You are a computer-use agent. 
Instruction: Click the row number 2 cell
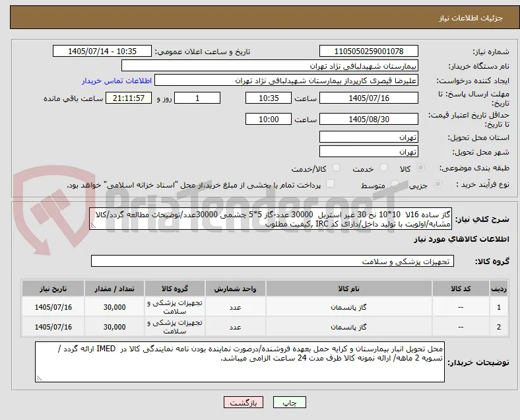498,327
